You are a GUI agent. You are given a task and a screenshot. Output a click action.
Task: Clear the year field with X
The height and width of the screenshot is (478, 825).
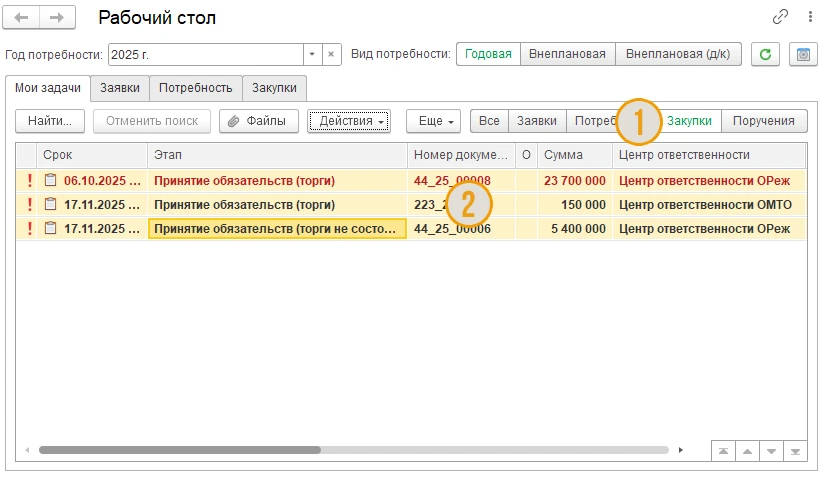tap(331, 54)
